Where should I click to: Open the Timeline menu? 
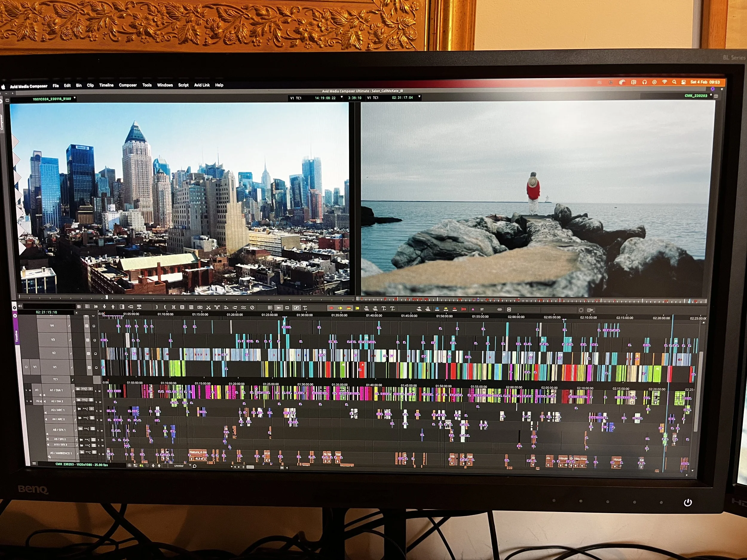pos(106,85)
